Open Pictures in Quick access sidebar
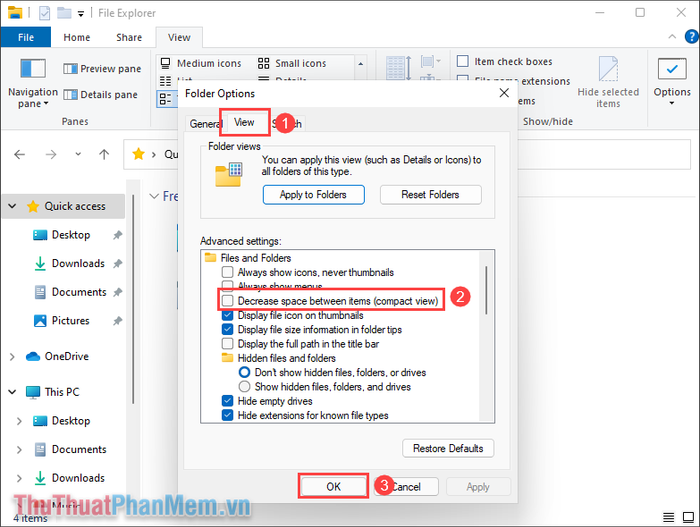 click(x=70, y=321)
